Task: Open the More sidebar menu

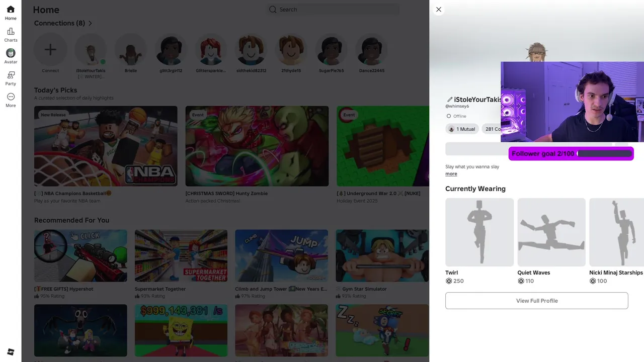Action: pyautogui.click(x=11, y=97)
